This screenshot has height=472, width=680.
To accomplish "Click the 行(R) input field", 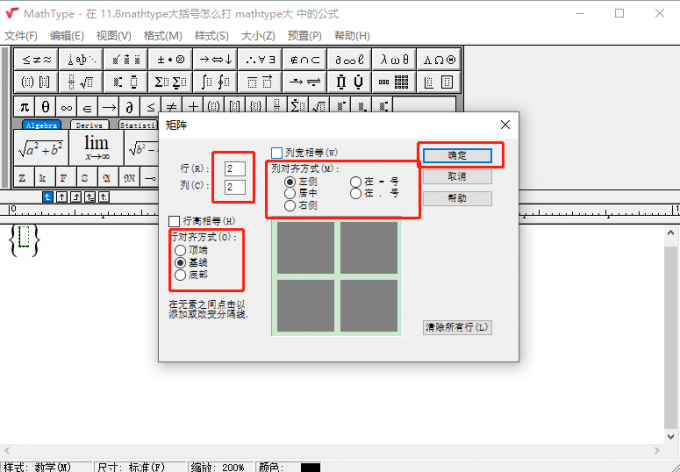I will tap(235, 168).
